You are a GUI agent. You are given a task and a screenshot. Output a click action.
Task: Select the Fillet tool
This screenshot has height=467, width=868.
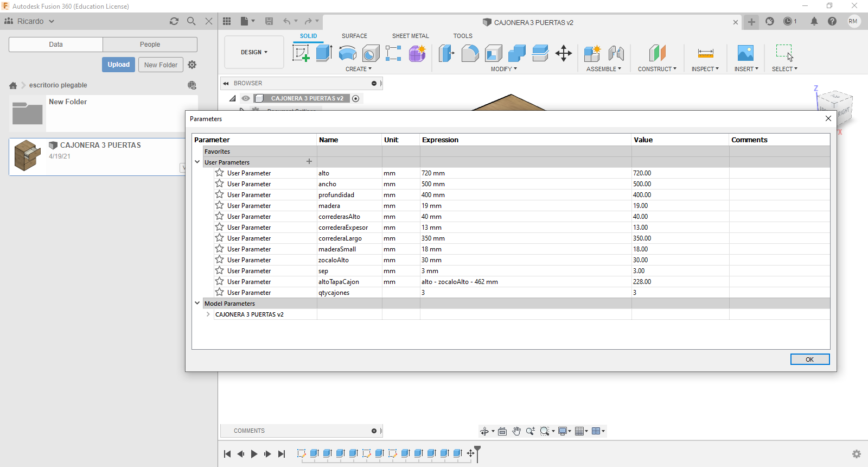point(470,53)
